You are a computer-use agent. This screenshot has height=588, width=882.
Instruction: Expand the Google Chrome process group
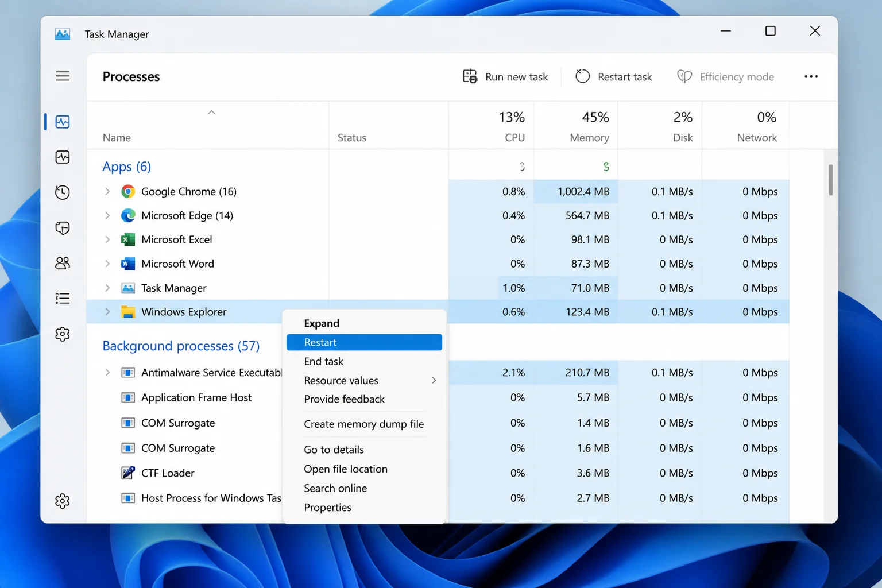pos(107,192)
